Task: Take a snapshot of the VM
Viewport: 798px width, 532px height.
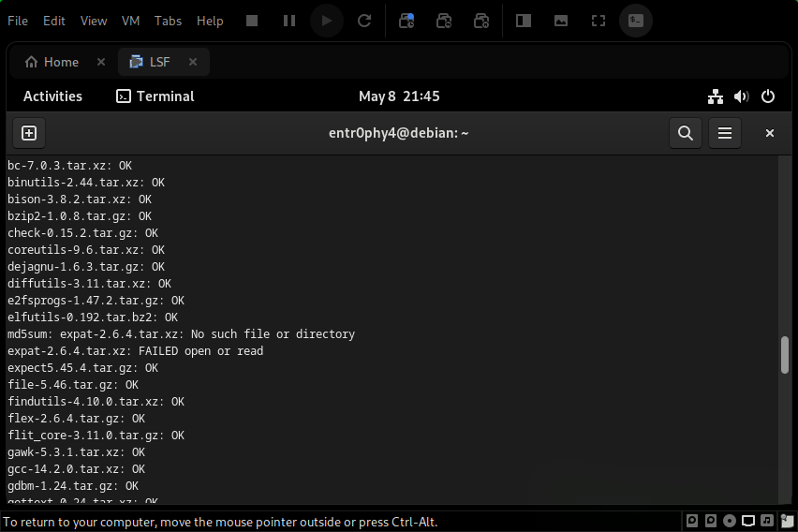Action: tap(406, 21)
